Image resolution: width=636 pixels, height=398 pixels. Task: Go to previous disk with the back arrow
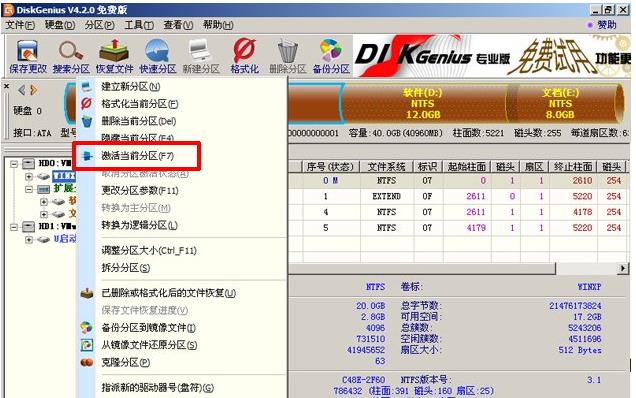point(22,90)
